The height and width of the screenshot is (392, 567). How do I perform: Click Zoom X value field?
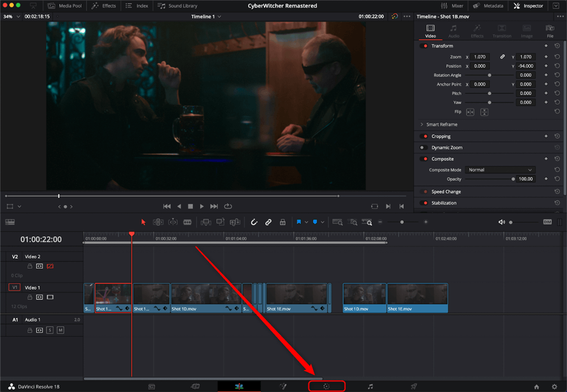click(480, 57)
